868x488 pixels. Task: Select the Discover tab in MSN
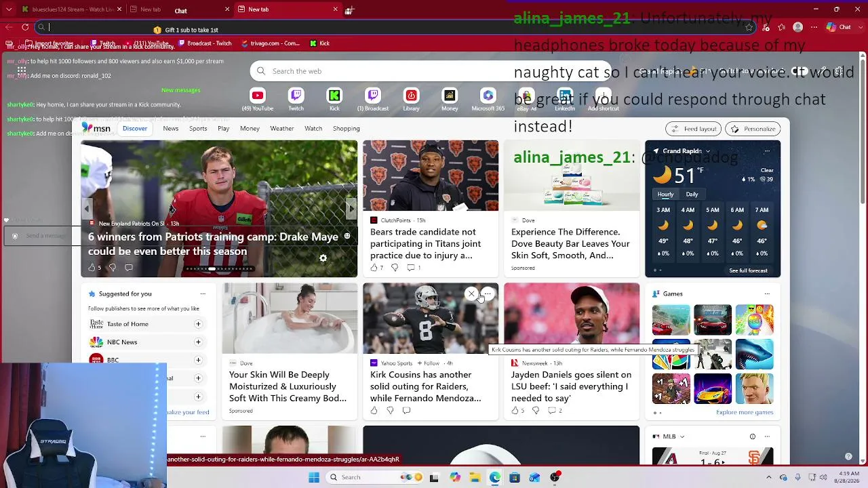click(135, 128)
